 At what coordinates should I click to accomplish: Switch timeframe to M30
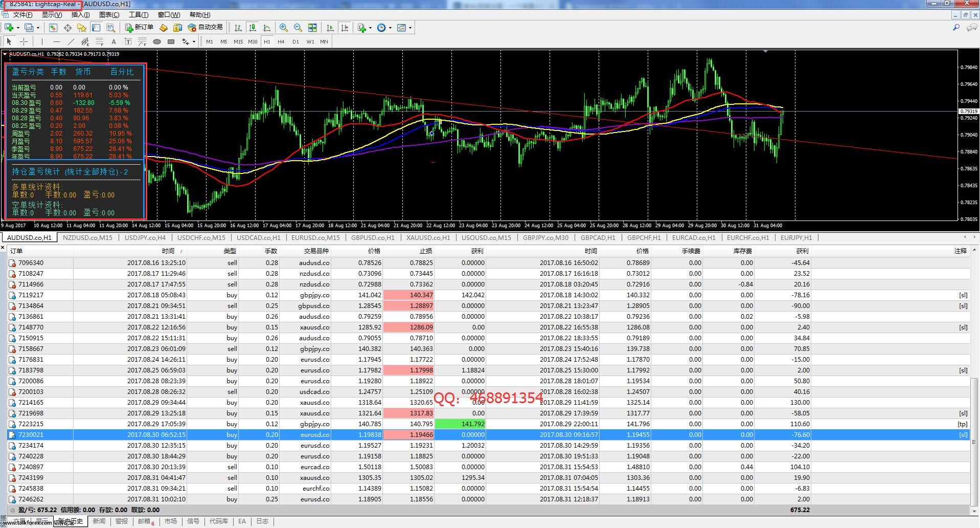tap(253, 41)
